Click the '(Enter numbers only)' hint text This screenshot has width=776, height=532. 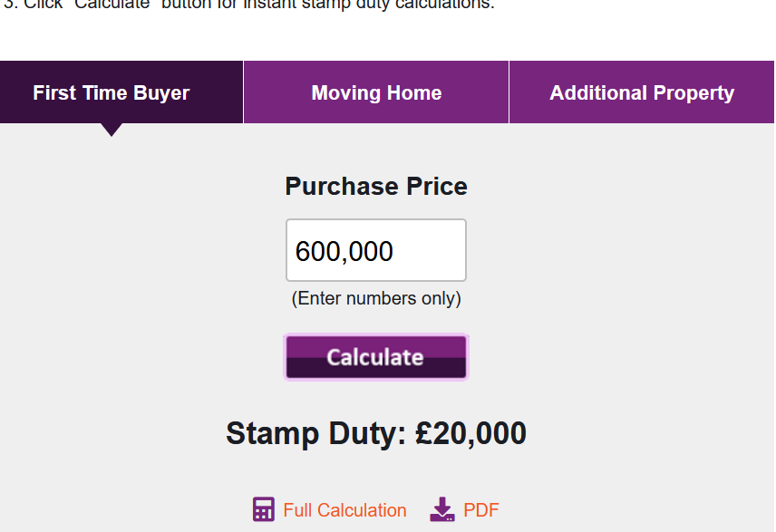376,298
